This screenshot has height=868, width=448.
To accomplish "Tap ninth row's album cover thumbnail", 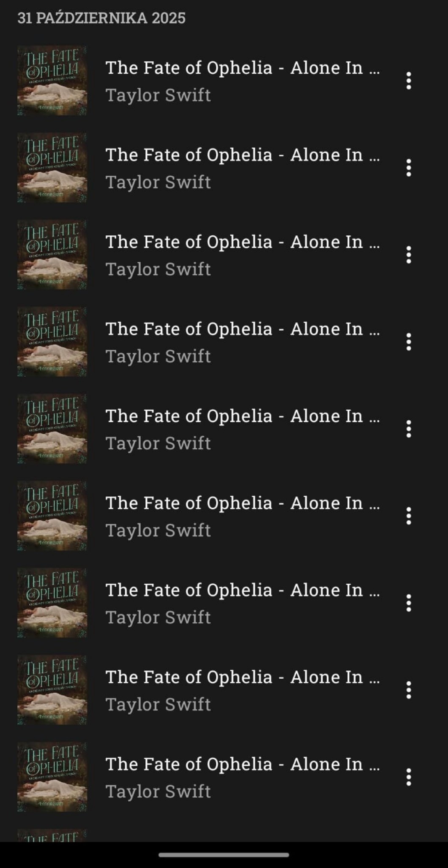I will 52,777.
